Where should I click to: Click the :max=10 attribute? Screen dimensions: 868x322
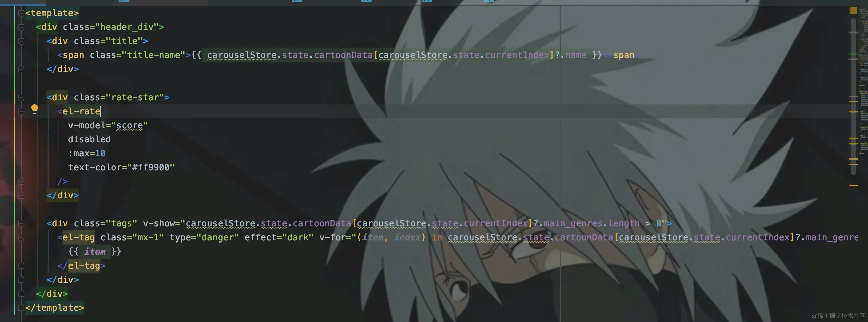tap(87, 153)
